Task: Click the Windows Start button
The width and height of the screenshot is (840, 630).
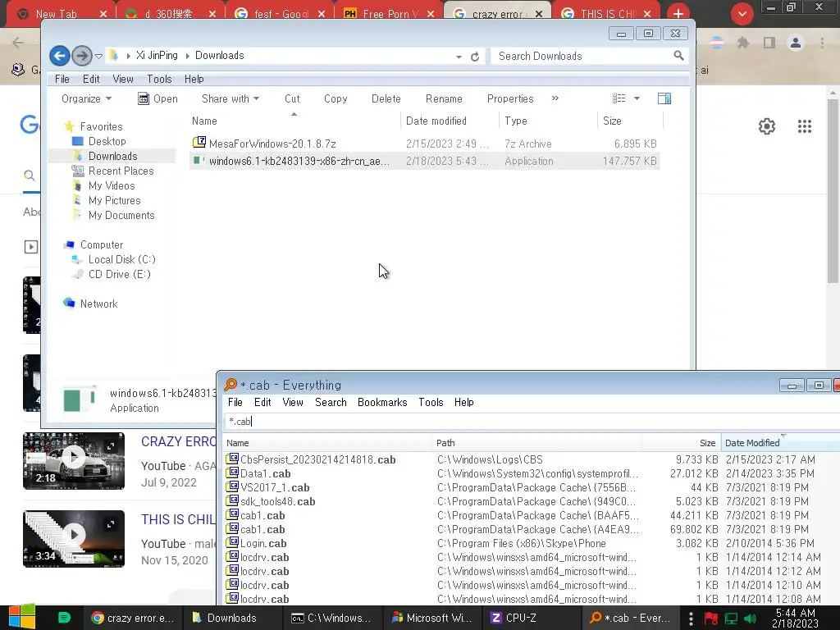Action: [22, 617]
